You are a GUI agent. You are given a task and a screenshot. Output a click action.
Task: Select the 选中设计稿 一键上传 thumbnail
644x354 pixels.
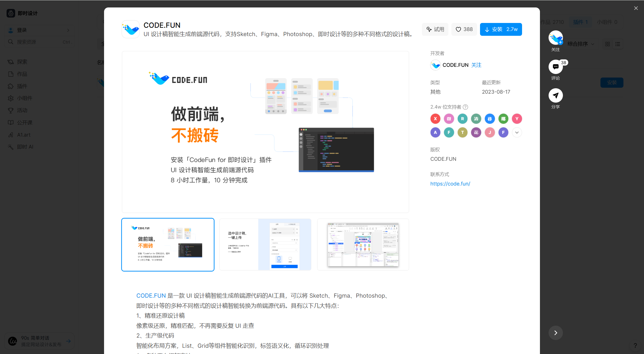click(x=265, y=245)
